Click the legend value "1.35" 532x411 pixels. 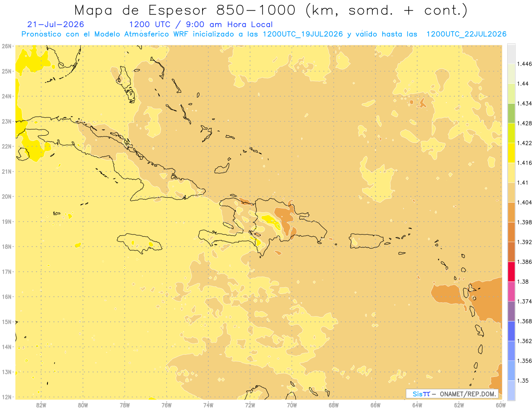point(523,380)
